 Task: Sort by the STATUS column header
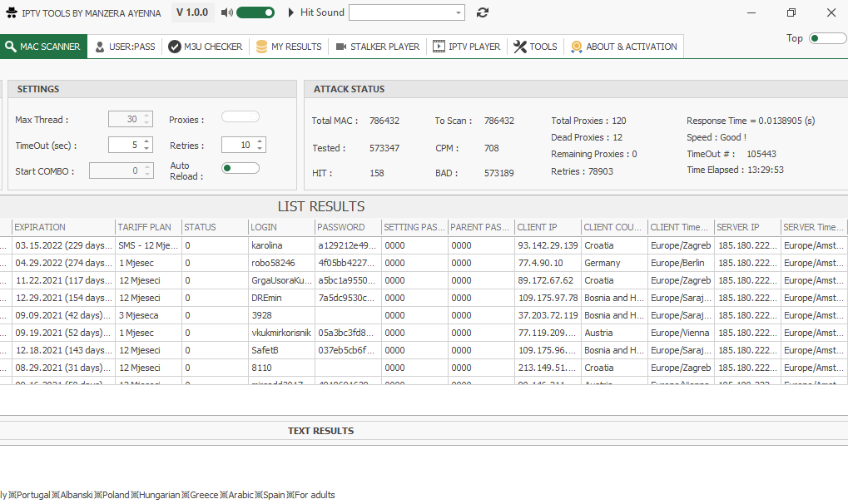[x=214, y=227]
